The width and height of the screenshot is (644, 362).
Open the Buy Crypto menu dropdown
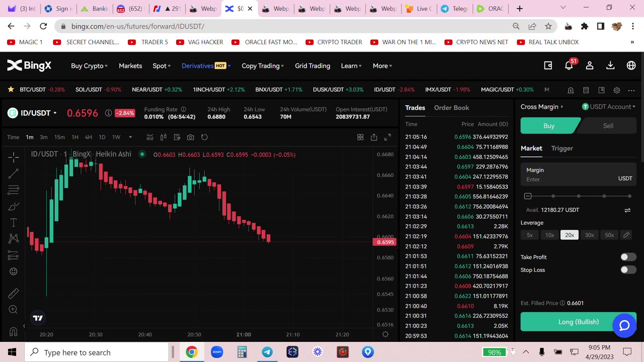pos(89,66)
